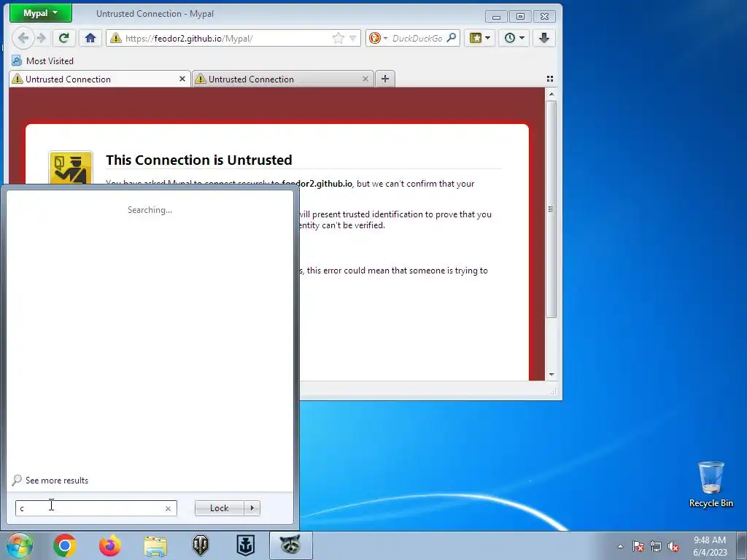The width and height of the screenshot is (747, 560).
Task: Open a new tab with plus button
Action: click(385, 79)
